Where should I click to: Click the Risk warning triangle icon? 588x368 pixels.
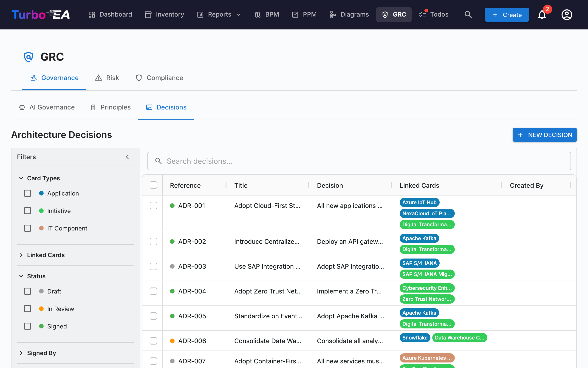(x=98, y=78)
